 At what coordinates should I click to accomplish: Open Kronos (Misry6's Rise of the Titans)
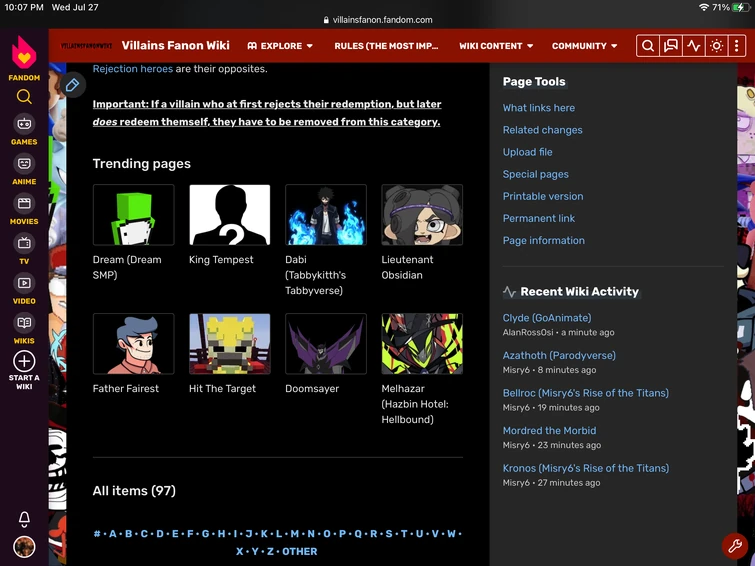pyautogui.click(x=586, y=468)
